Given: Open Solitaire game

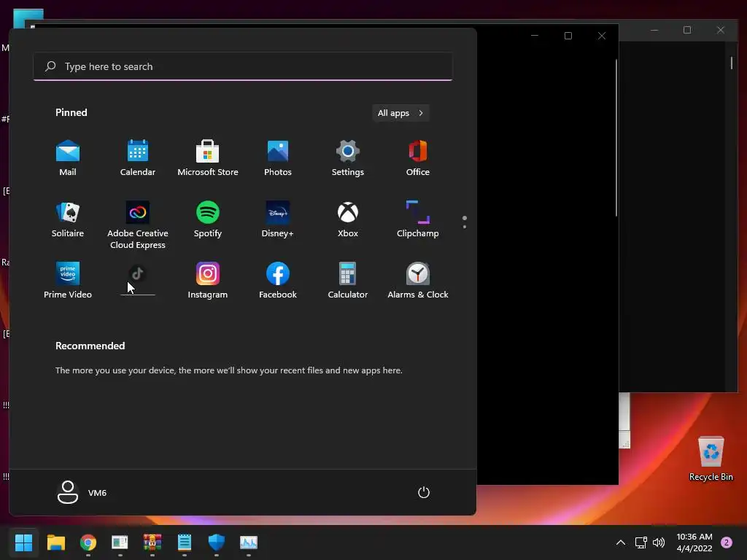Looking at the screenshot, I should click(68, 219).
